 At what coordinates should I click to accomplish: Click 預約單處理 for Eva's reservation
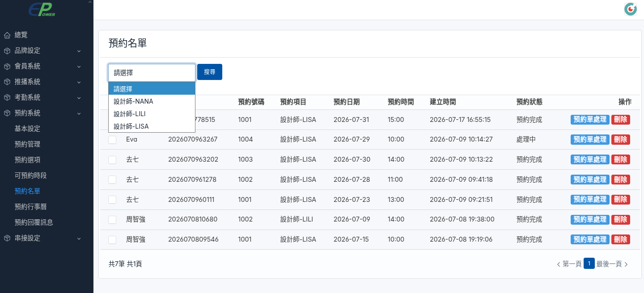click(590, 139)
